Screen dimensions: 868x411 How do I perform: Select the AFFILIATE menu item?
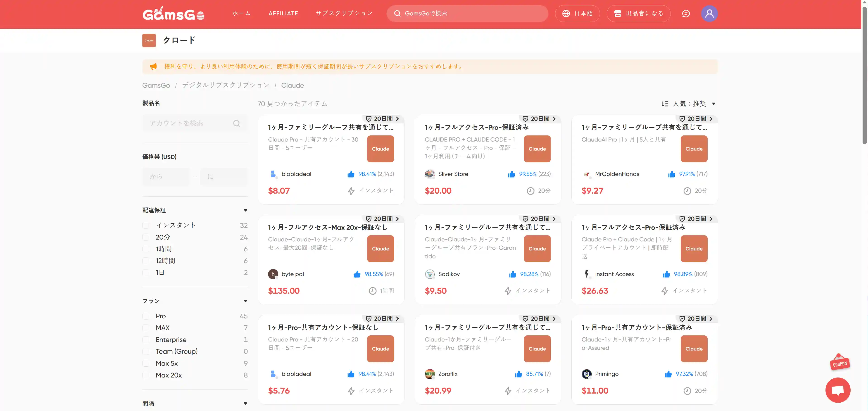[x=283, y=14]
